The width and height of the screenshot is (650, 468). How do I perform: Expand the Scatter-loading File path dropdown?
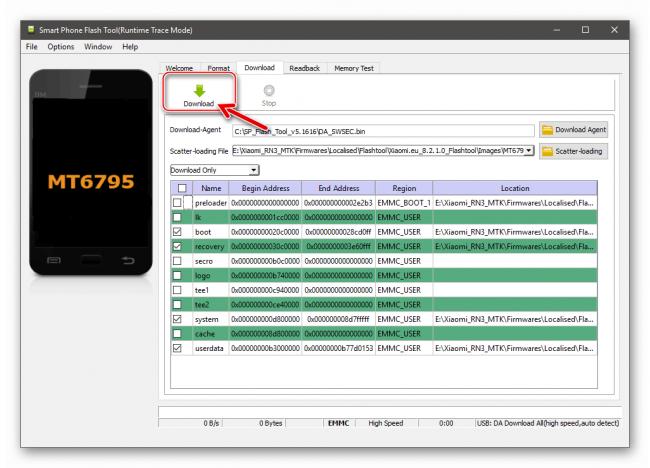tap(529, 150)
